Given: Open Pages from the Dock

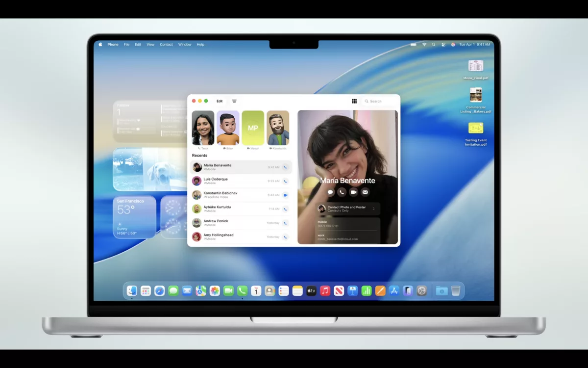Looking at the screenshot, I should pos(380,291).
